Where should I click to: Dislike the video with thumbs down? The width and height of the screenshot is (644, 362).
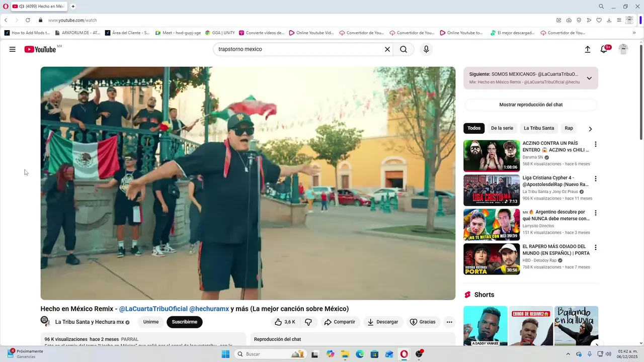(308, 322)
